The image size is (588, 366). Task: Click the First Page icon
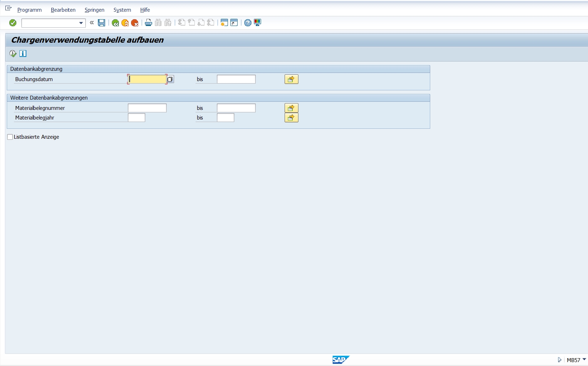point(182,23)
